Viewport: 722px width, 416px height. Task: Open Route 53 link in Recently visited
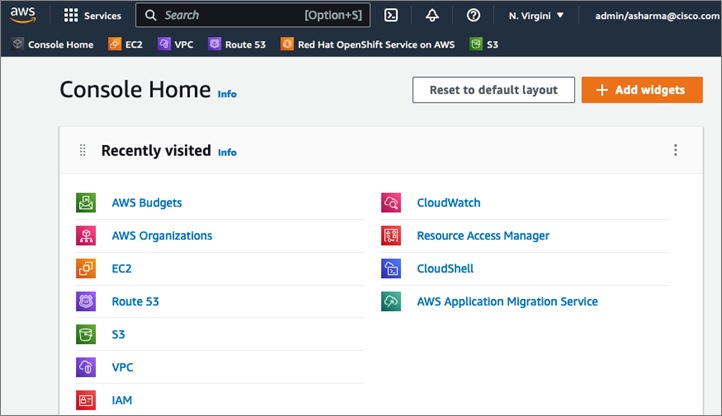pos(135,301)
